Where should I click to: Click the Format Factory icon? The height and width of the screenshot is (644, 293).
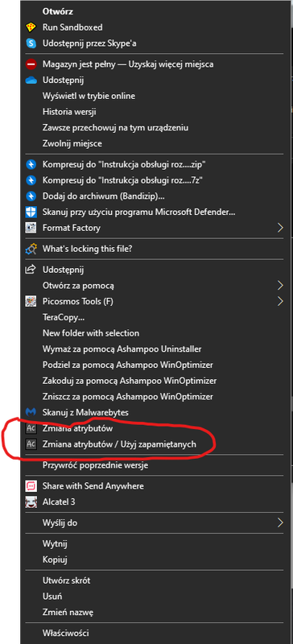click(31, 228)
